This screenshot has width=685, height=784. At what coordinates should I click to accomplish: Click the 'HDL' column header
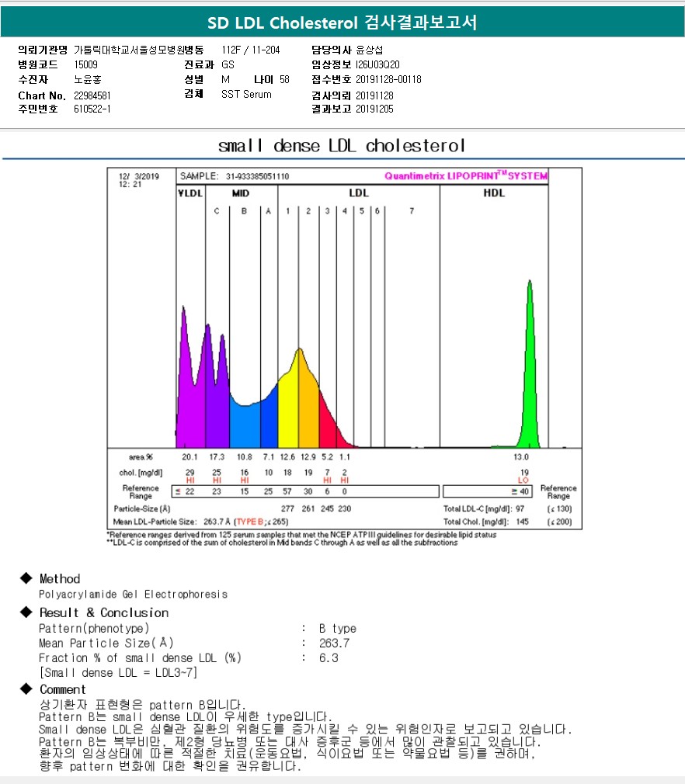[494, 193]
